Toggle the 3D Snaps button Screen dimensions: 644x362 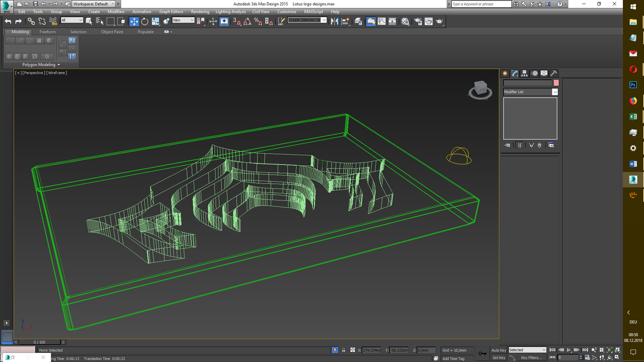236,21
